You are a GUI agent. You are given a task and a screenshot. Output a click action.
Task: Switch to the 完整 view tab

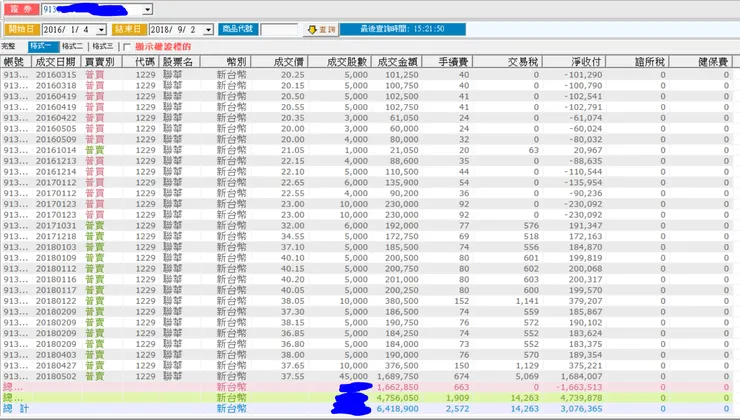tap(8, 46)
